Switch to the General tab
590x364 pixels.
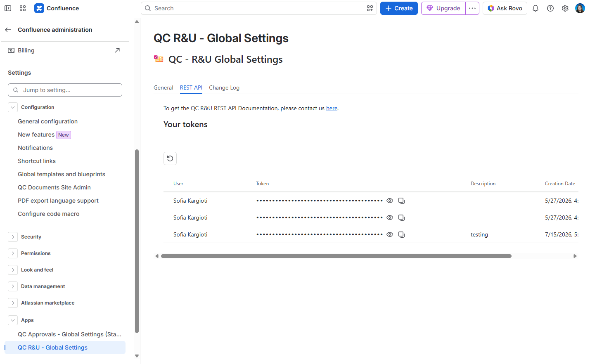[163, 87]
